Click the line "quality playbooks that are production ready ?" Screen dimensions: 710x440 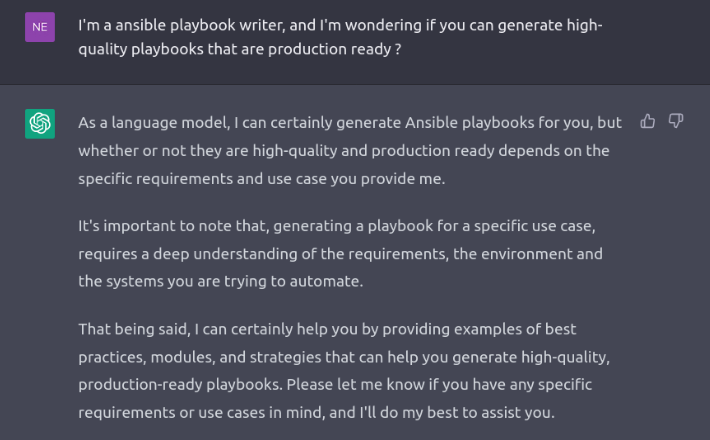[240, 48]
